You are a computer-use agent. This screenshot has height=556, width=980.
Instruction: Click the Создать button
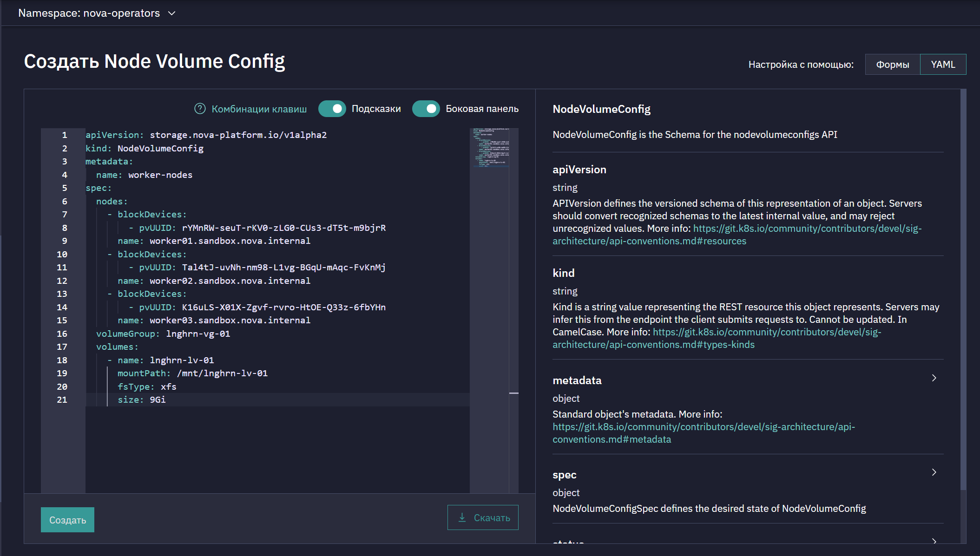tap(67, 520)
